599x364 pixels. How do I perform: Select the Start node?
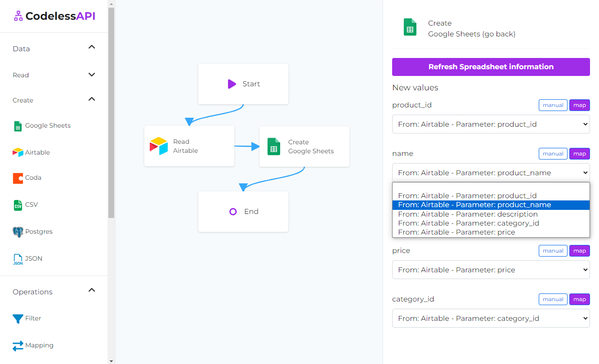coord(243,84)
